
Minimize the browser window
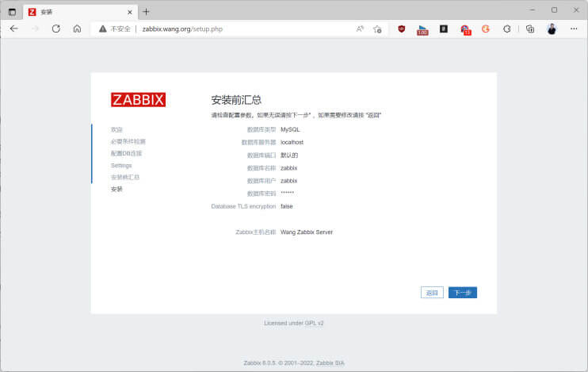tap(533, 10)
